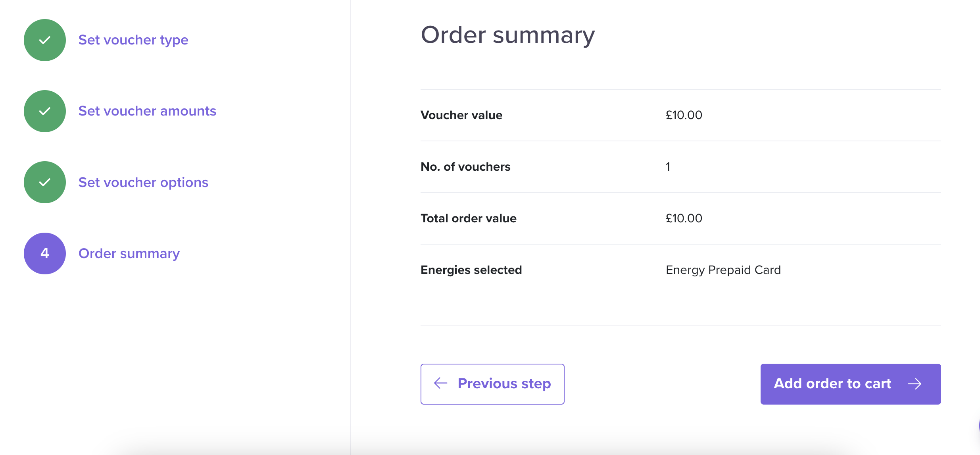Add order to cart
Screen dimensions: 980x455
(851, 384)
